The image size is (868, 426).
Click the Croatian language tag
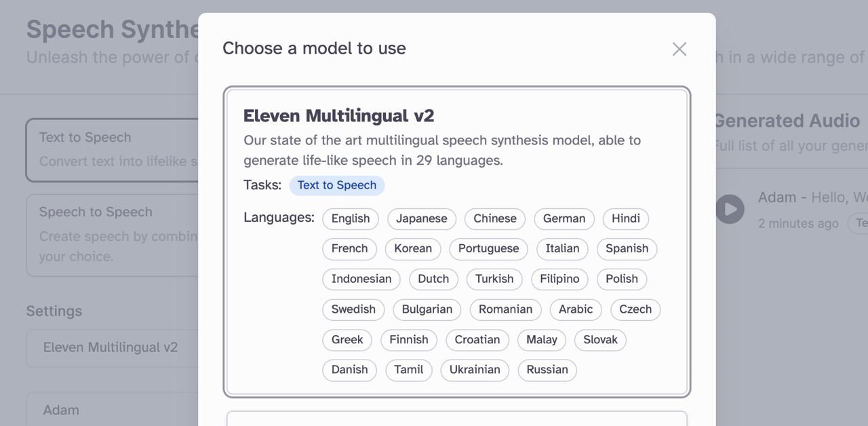coord(477,340)
